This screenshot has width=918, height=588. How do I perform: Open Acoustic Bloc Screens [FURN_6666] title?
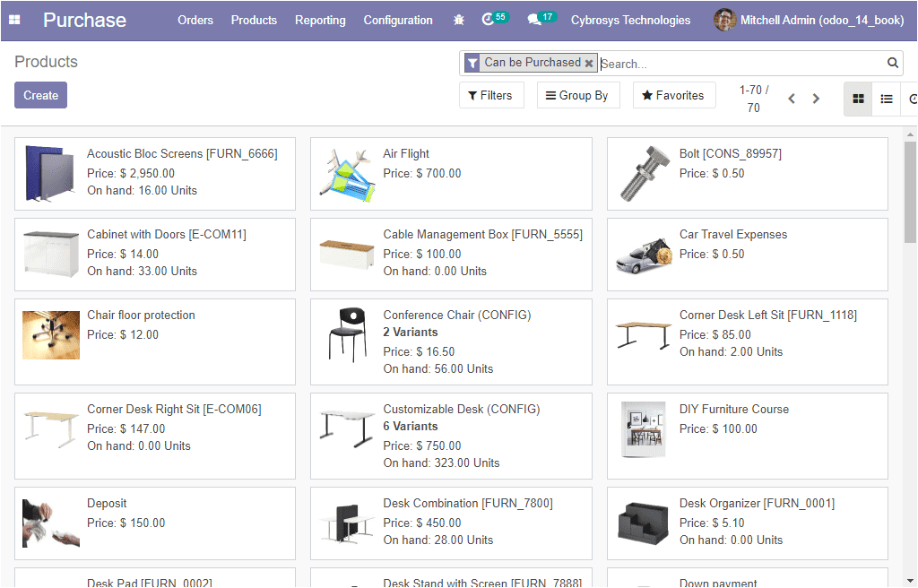(182, 153)
